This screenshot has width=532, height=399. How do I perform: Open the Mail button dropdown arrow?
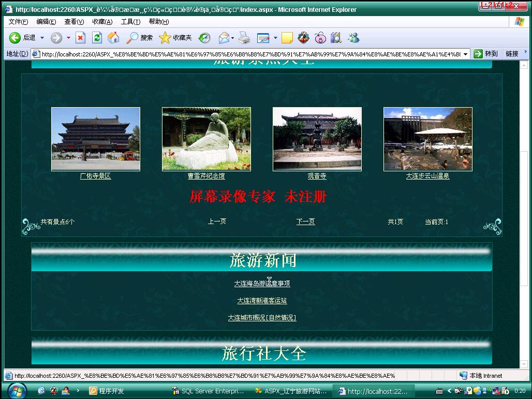[x=232, y=38]
